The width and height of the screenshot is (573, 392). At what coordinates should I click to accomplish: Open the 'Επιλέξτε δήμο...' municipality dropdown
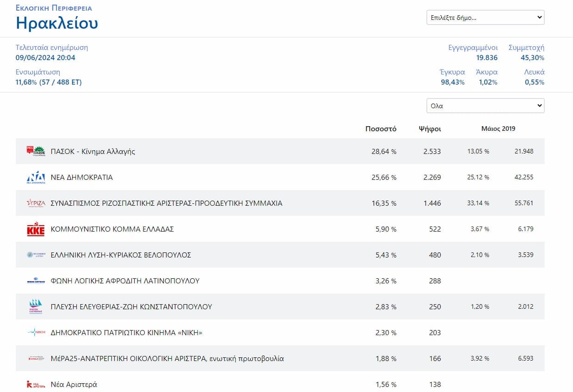pos(485,18)
